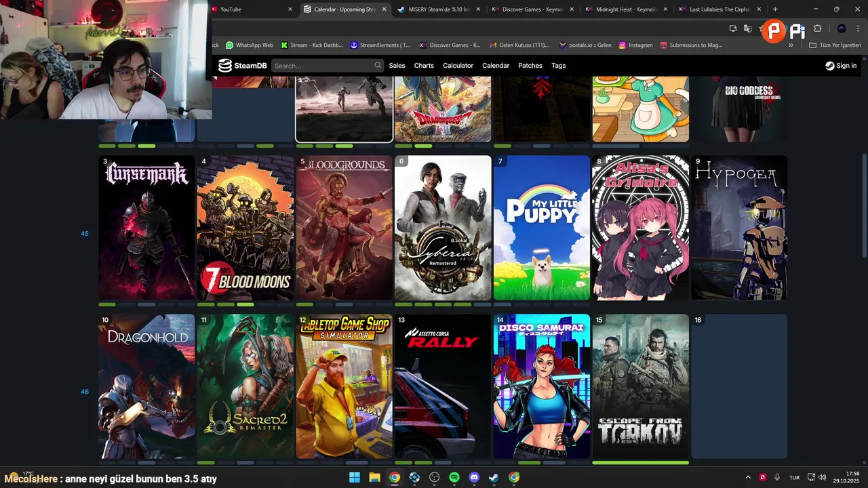The width and height of the screenshot is (868, 488).
Task: Open Calendar in the SteamDB nav
Action: [x=496, y=66]
